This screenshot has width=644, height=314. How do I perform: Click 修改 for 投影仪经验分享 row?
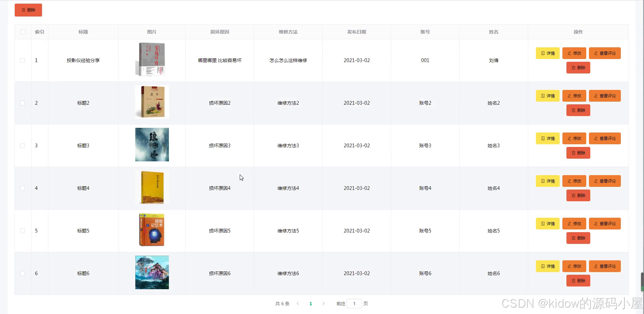(x=574, y=53)
